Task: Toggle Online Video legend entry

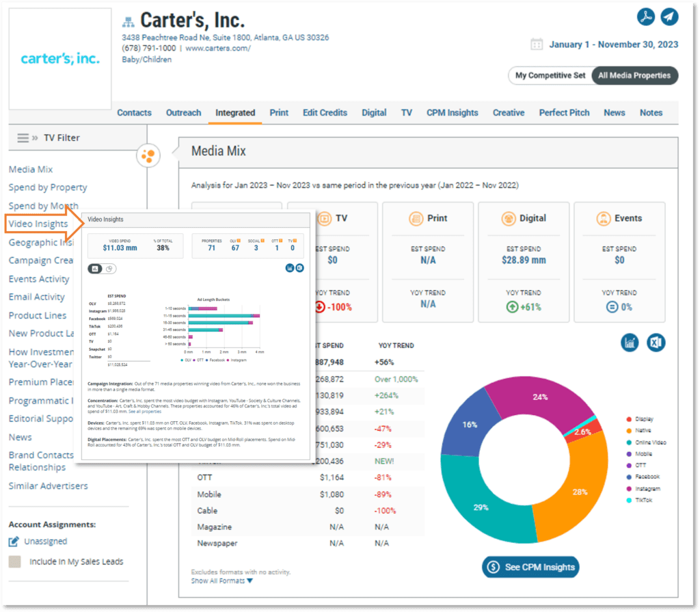Action: coord(646,442)
